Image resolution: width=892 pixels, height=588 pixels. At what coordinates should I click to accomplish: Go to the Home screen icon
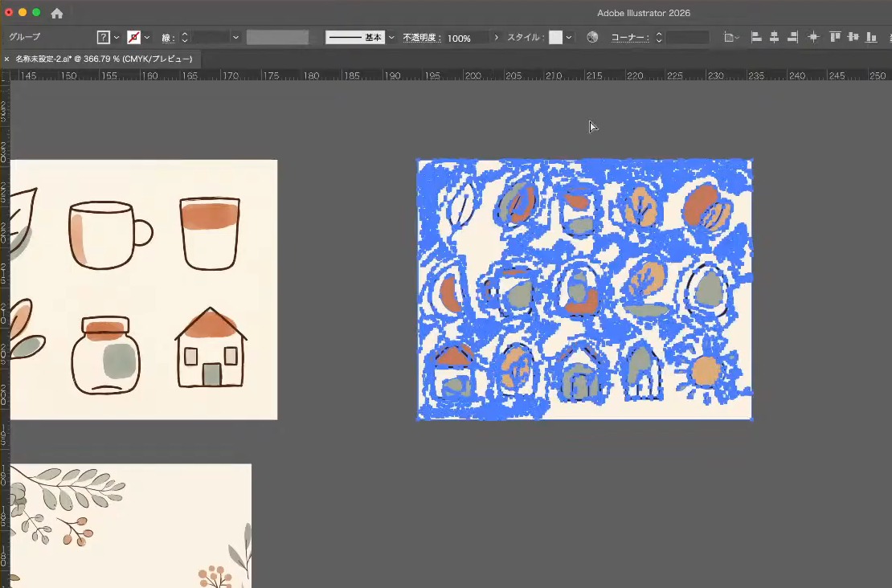tap(57, 13)
